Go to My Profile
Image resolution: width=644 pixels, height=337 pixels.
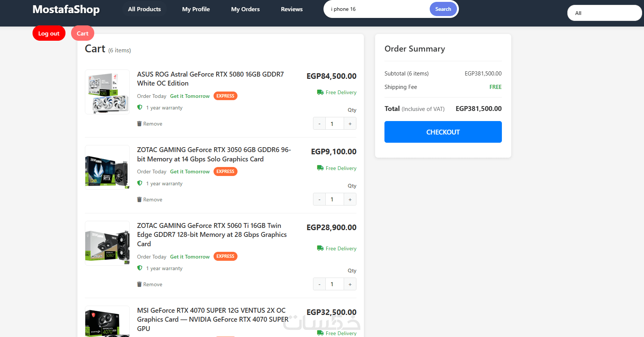coord(196,9)
